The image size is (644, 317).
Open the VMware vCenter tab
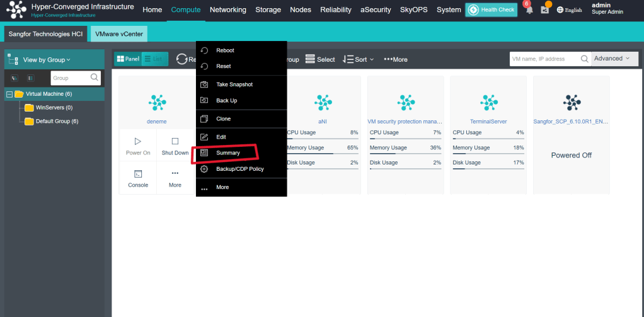click(119, 33)
